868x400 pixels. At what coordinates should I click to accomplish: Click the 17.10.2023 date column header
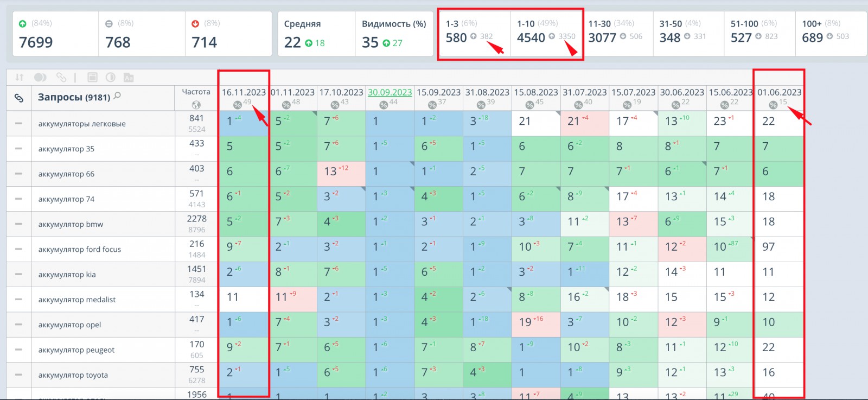click(341, 92)
